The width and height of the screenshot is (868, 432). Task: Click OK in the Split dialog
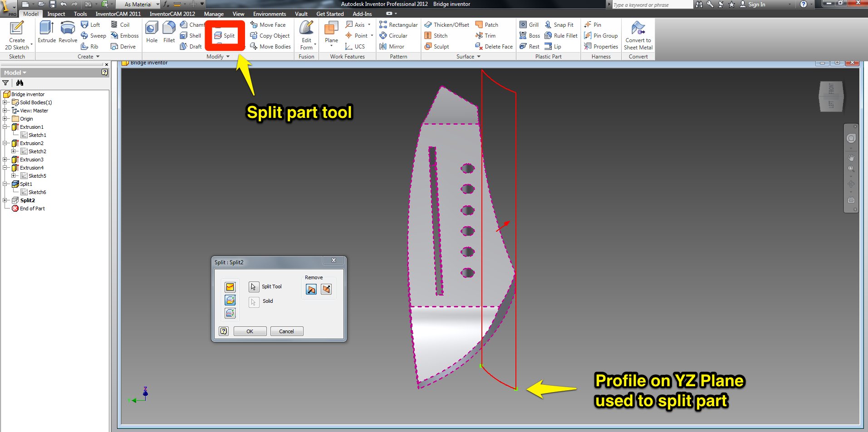250,331
